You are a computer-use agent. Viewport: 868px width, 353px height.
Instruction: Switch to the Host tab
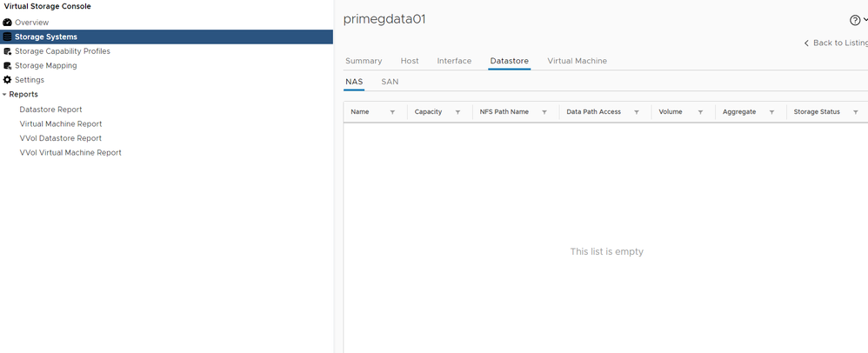(410, 61)
